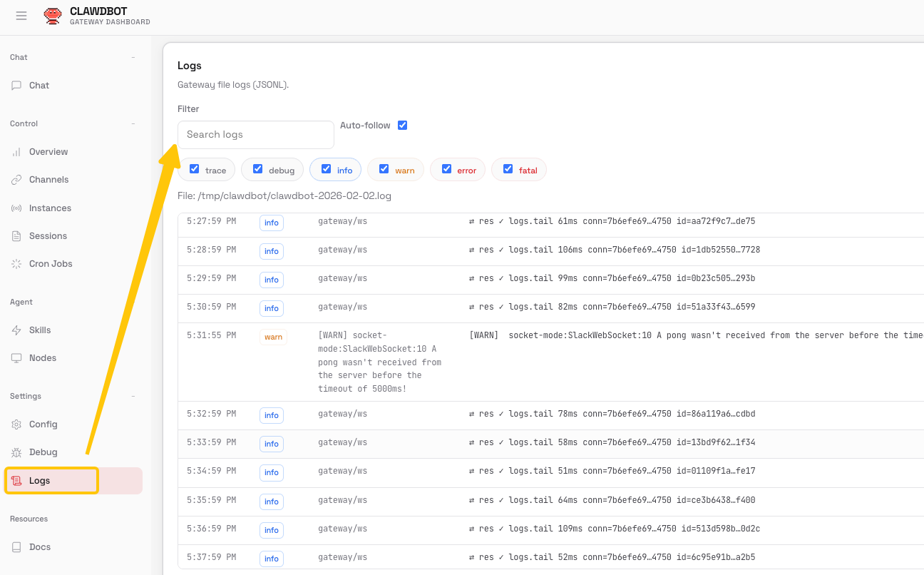The height and width of the screenshot is (575, 924).
Task: Open Overview via bar chart icon
Action: pyautogui.click(x=16, y=152)
